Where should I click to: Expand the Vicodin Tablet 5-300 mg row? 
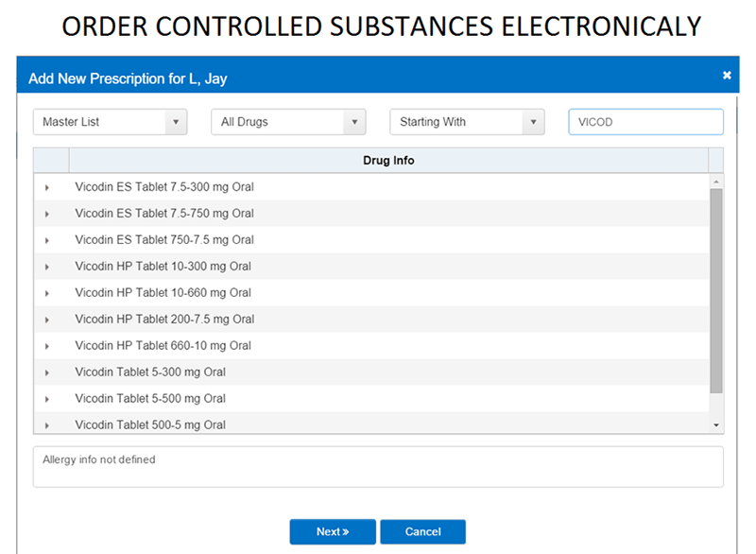47,372
